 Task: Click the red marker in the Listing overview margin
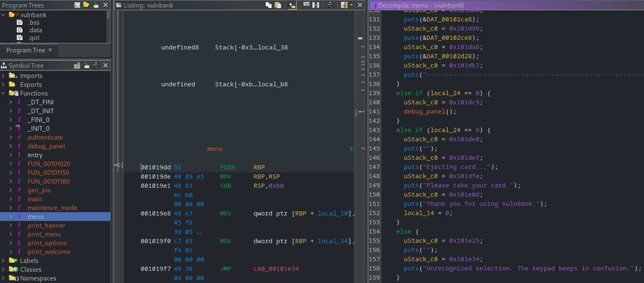[360, 38]
